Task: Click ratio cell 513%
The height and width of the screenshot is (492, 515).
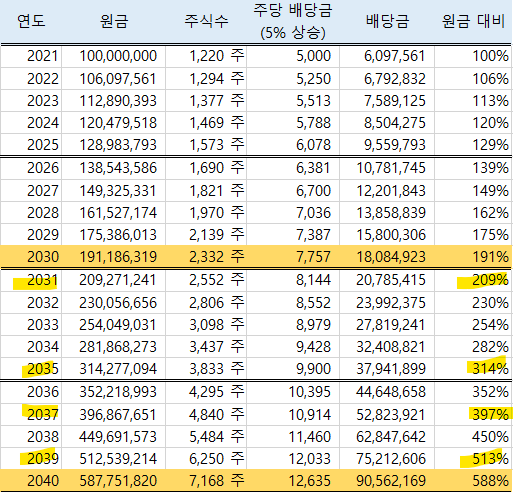Action: click(491, 459)
